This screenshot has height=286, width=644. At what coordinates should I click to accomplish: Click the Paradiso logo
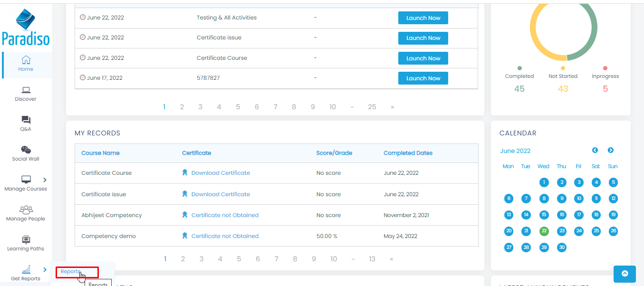26,28
